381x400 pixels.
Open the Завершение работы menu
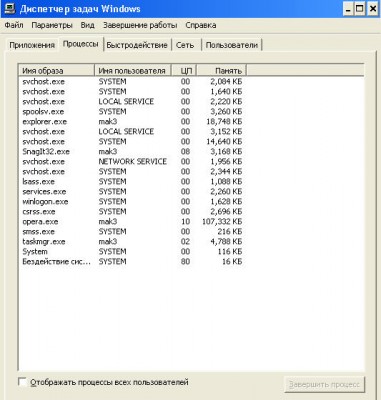(140, 25)
